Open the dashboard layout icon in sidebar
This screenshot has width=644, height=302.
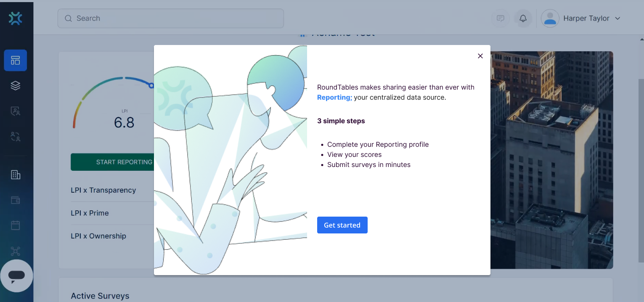click(x=16, y=60)
